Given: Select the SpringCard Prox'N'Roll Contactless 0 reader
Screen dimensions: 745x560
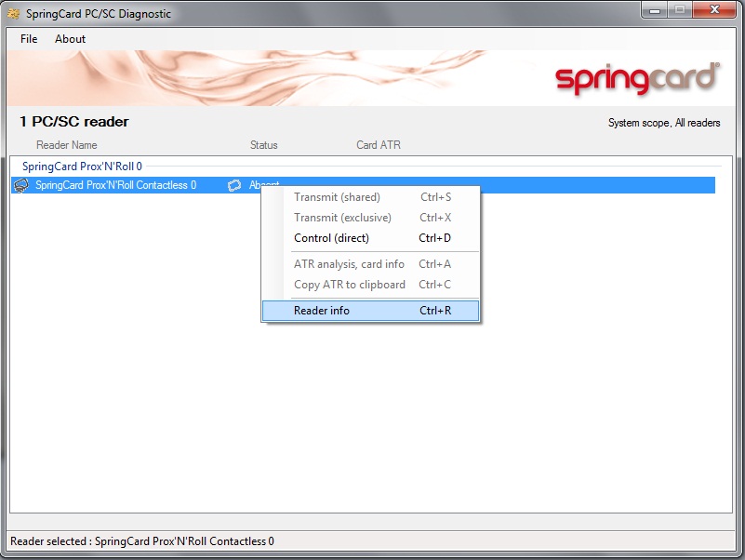Looking at the screenshot, I should [x=363, y=185].
